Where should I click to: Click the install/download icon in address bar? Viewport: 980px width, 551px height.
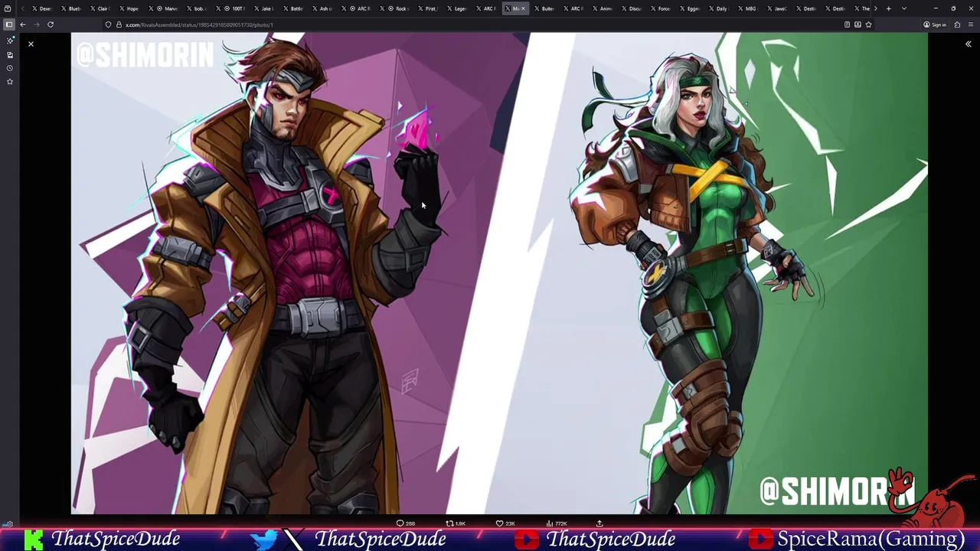click(x=857, y=24)
